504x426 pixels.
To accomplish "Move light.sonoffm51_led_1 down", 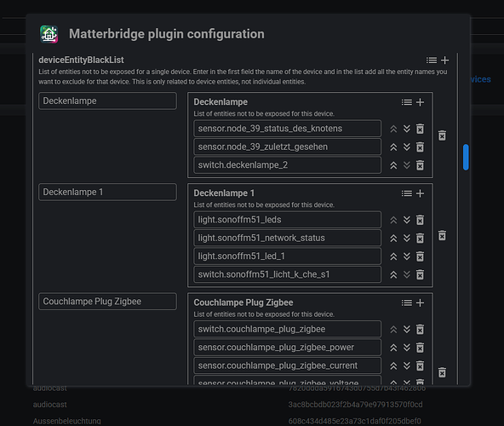I will point(407,256).
